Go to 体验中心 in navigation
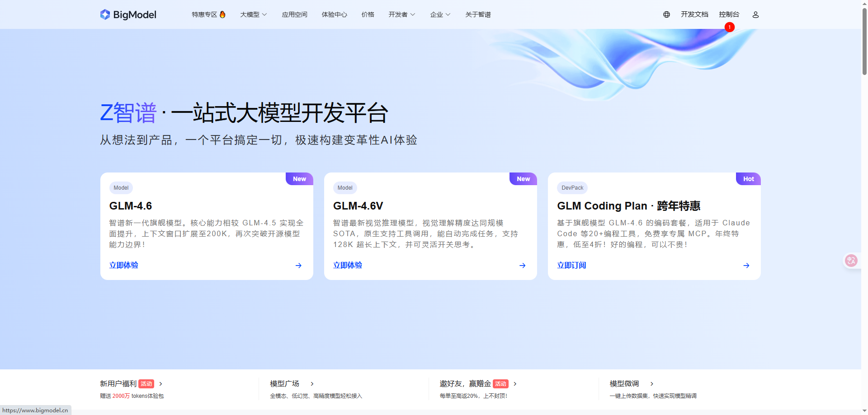The height and width of the screenshot is (415, 868). (x=334, y=14)
